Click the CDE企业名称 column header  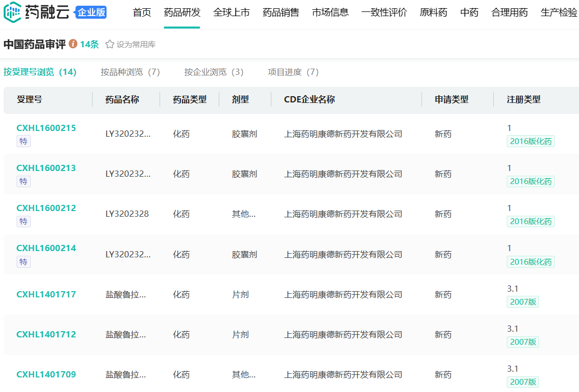pos(309,99)
